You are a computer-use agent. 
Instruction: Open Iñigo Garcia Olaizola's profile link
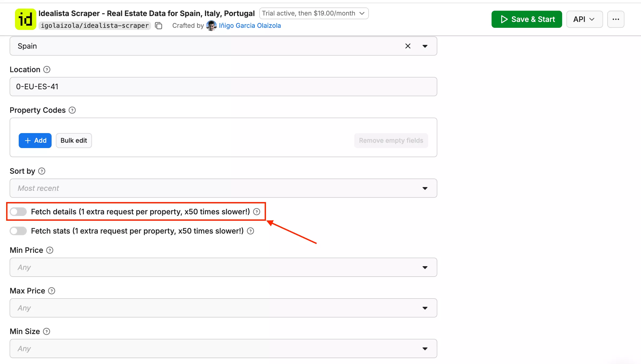tap(250, 26)
